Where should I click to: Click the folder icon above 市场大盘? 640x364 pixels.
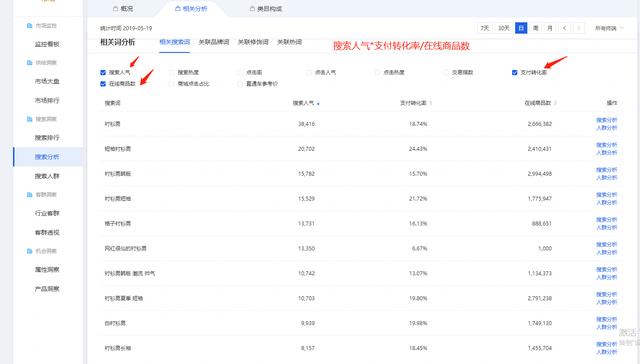pos(29,63)
